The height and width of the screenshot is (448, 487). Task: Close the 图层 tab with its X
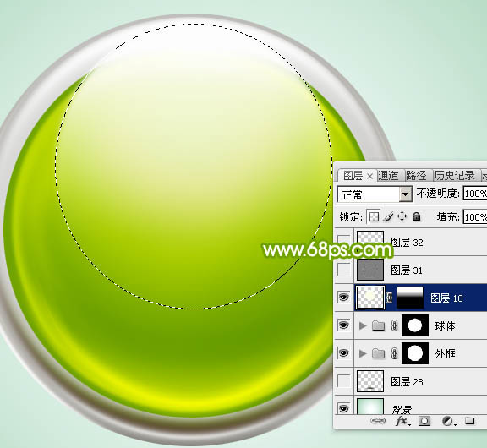(369, 177)
